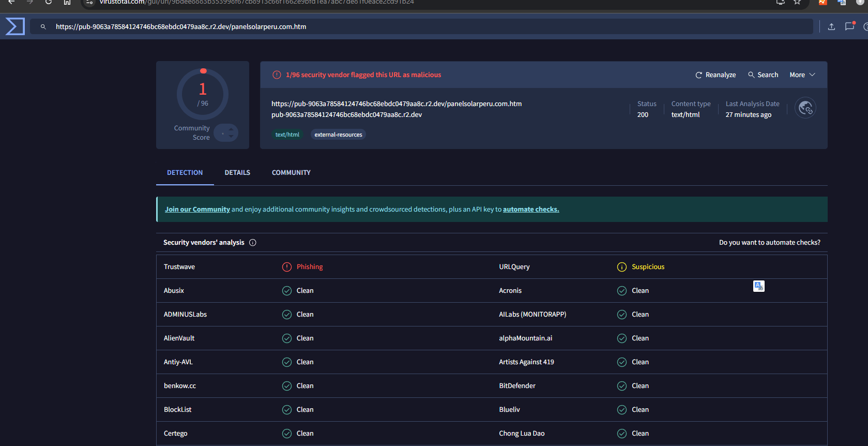The width and height of the screenshot is (868, 446).
Task: Click the floating translate icon
Action: [x=759, y=286]
